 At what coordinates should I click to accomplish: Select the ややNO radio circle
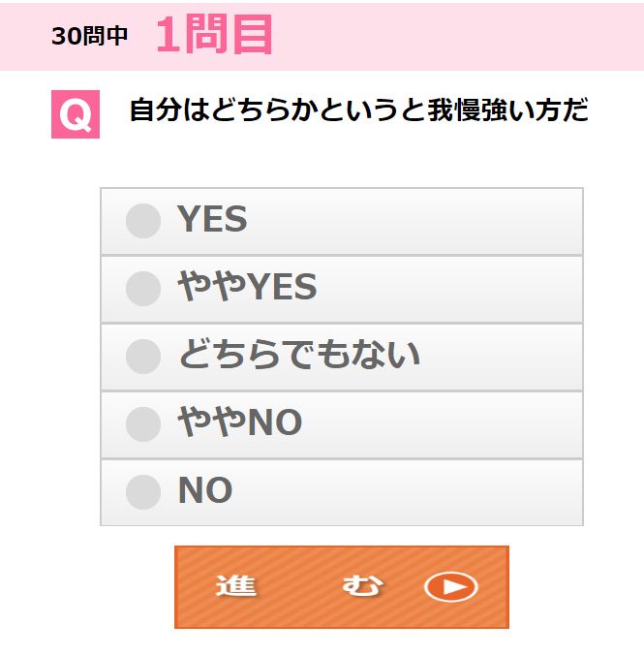pos(143,424)
